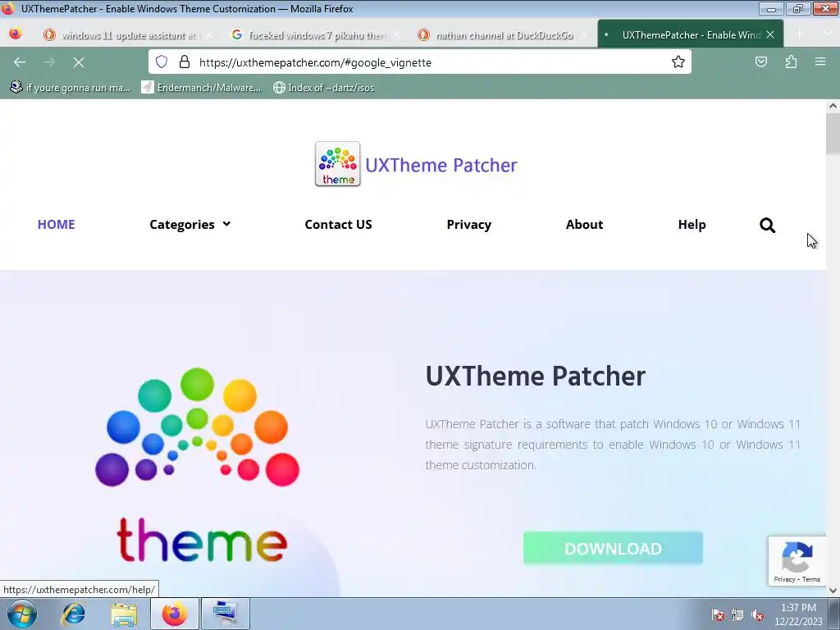Open Firefox View pinned icon
Screen dimensions: 840x630
(x=16, y=34)
